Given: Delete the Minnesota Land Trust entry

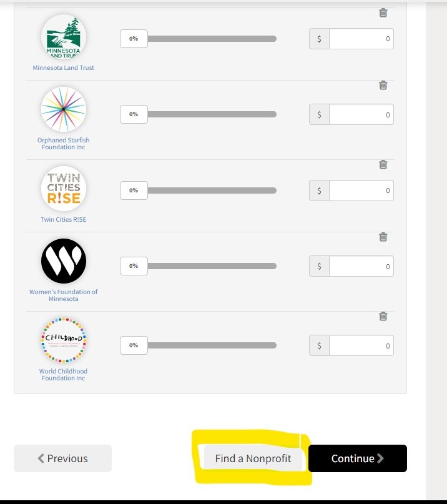Looking at the screenshot, I should (x=383, y=13).
